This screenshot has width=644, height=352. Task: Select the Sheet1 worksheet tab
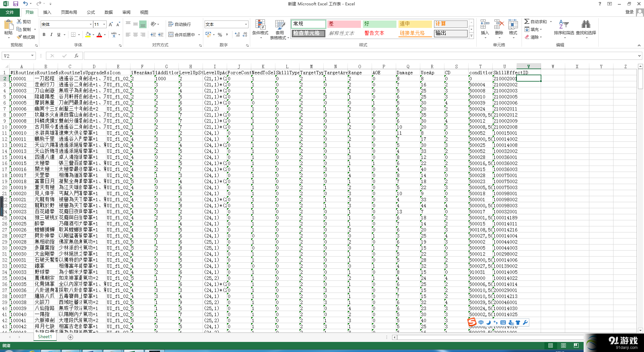[x=45, y=337]
